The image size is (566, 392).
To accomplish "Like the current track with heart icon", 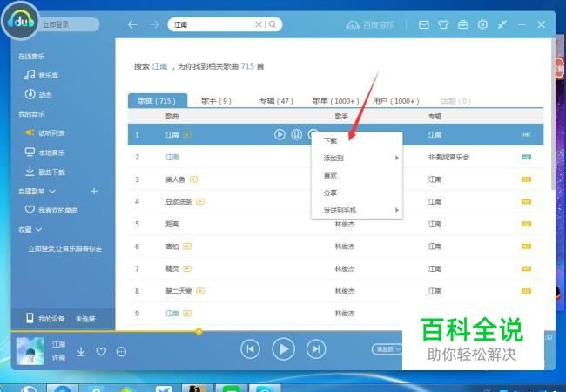I will click(x=101, y=351).
